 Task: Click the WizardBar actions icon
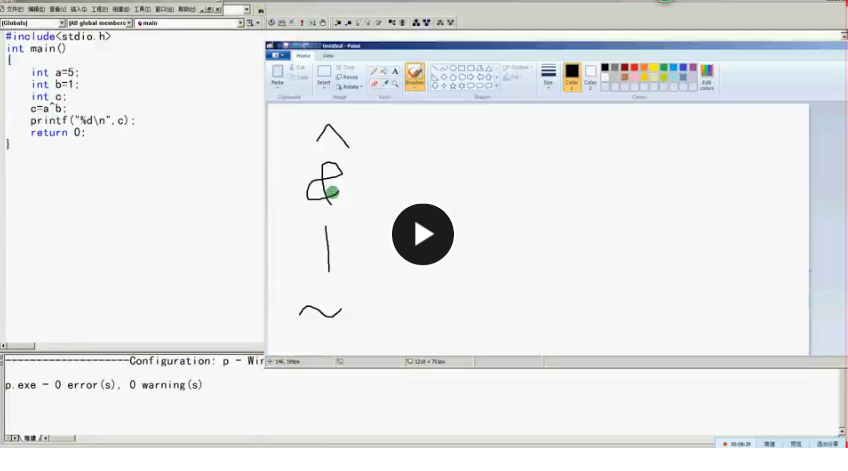[250, 23]
